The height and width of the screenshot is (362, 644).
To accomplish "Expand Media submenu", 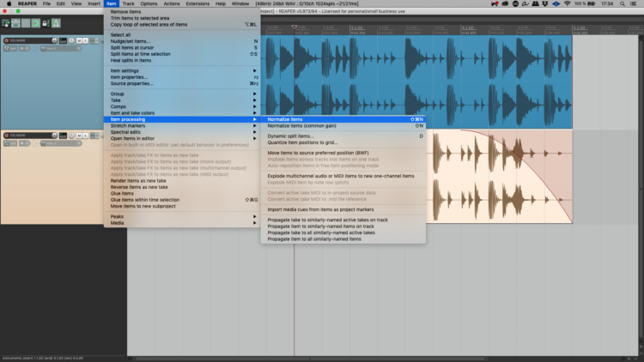I will tap(180, 223).
